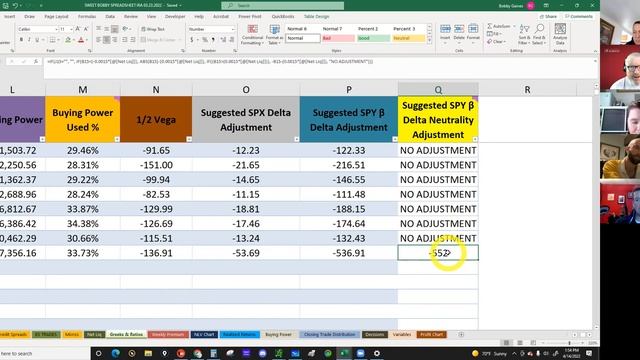Open the Fill menu in Editing group
640x360 pixels.
(x=493, y=34)
